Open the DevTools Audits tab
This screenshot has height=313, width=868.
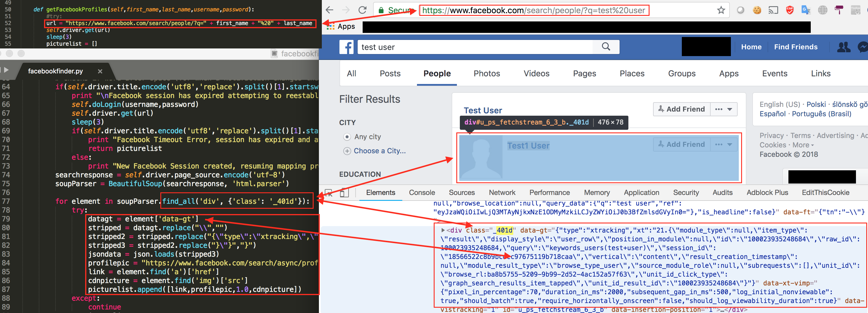pyautogui.click(x=722, y=193)
